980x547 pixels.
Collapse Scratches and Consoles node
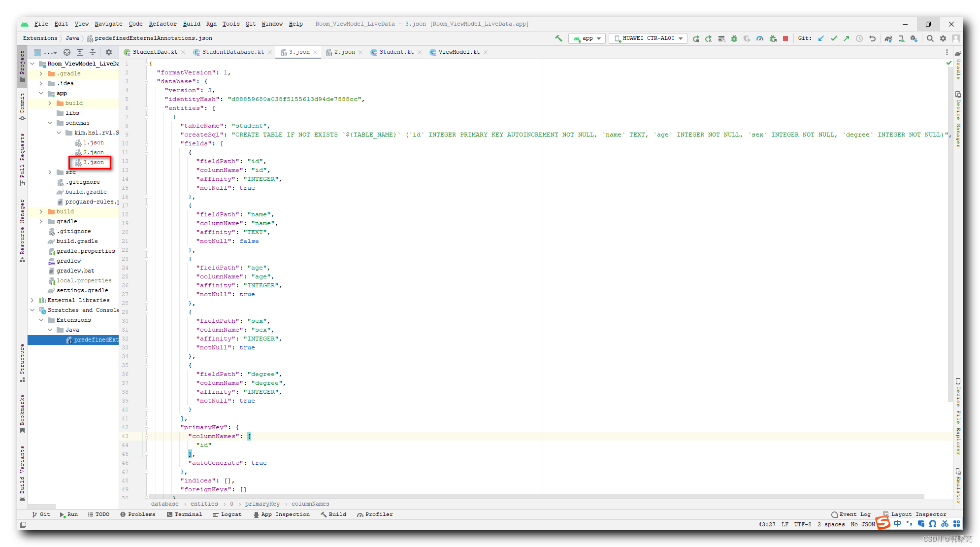[32, 310]
